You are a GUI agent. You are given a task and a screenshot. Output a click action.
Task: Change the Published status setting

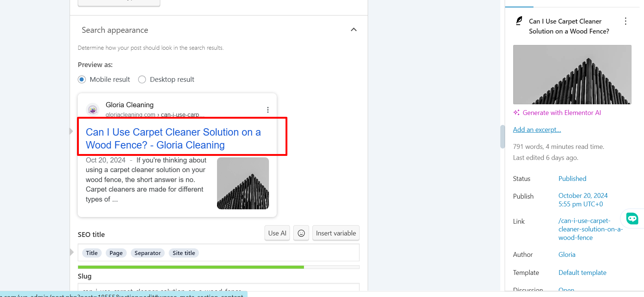(x=572, y=179)
